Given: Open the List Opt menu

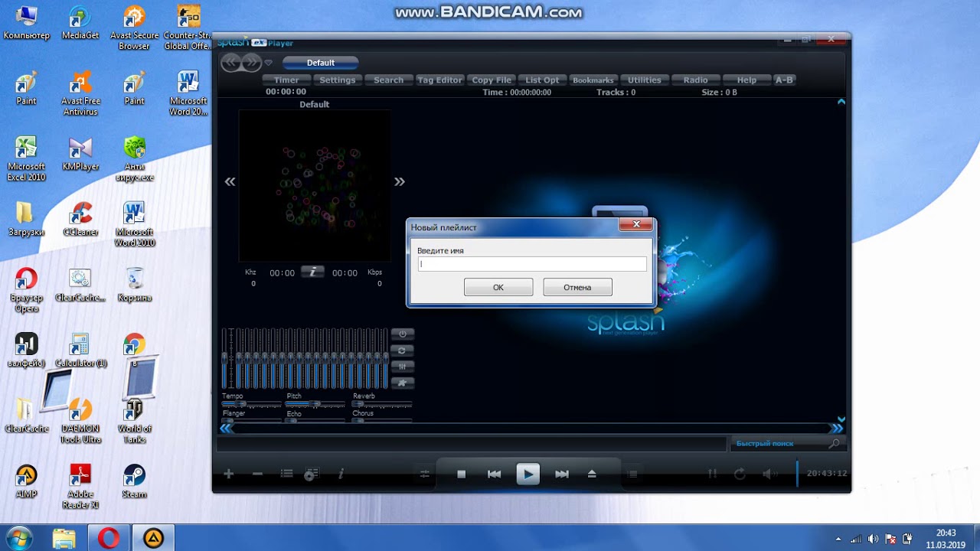Looking at the screenshot, I should pos(542,80).
